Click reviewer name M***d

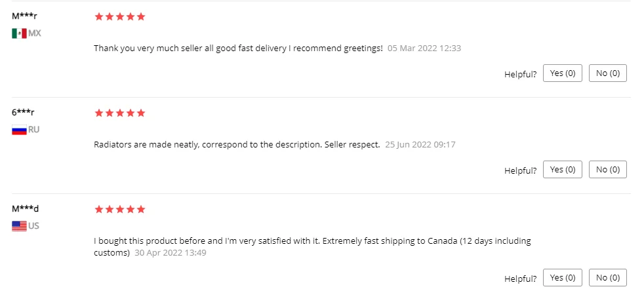coord(26,209)
